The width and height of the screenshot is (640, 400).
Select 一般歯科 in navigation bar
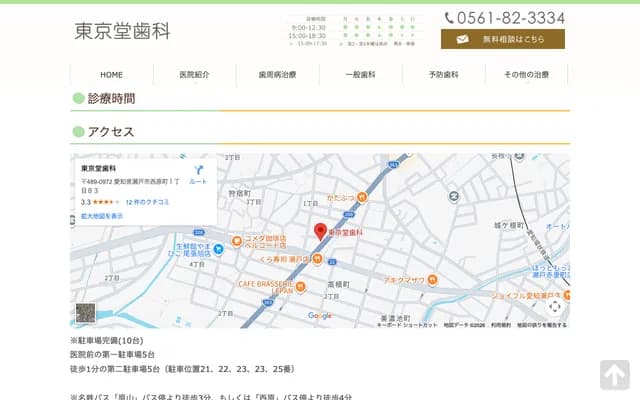pyautogui.click(x=361, y=75)
